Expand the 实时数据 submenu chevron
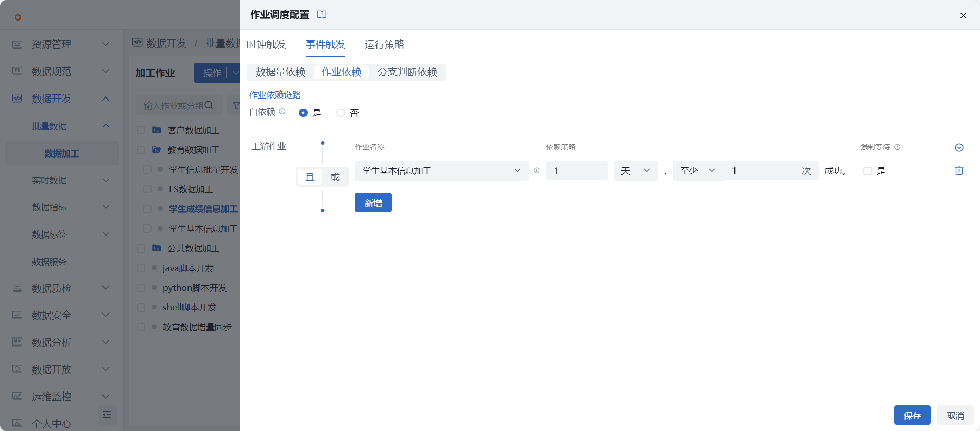The image size is (980, 431). [106, 180]
